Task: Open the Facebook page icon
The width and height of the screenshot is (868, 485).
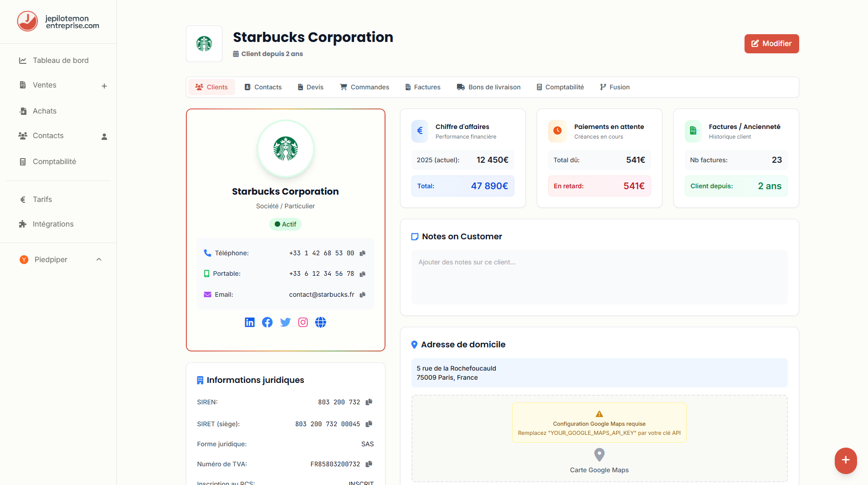Action: pos(267,322)
